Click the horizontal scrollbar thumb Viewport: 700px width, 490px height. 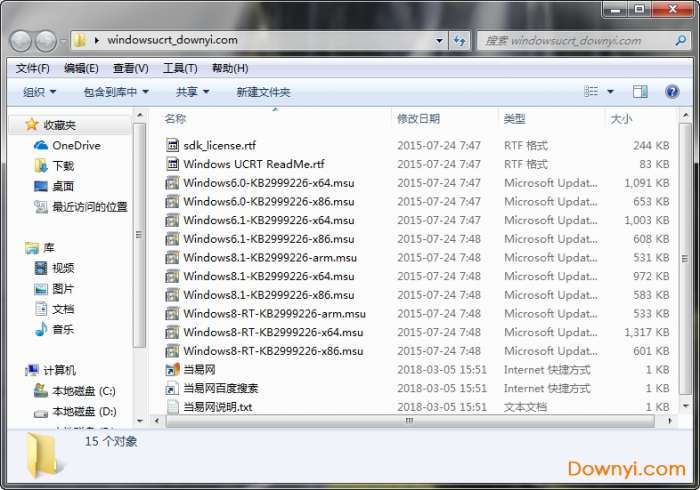[410, 420]
